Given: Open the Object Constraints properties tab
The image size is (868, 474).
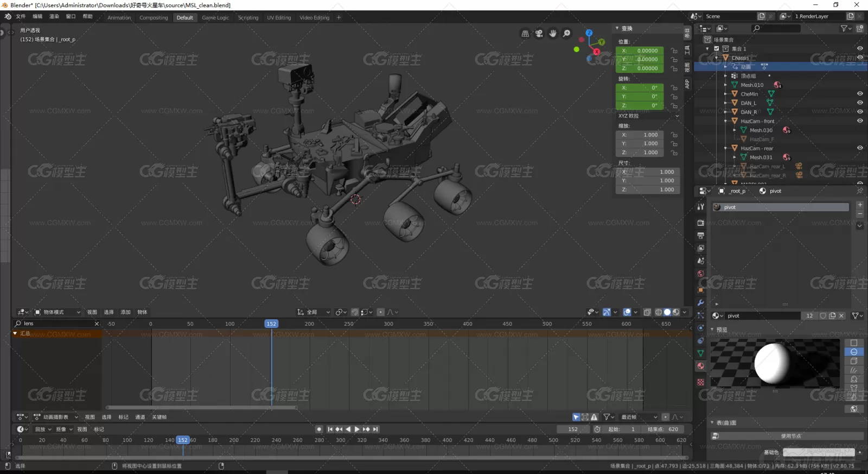Looking at the screenshot, I should tap(701, 341).
